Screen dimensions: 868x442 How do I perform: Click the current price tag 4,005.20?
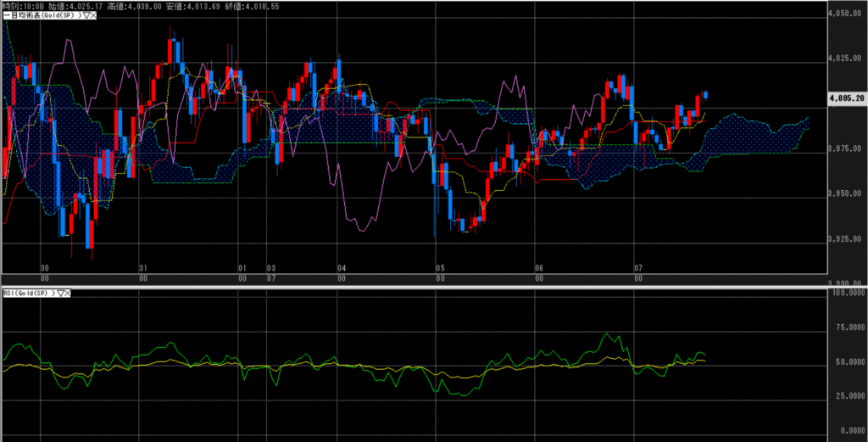tap(846, 98)
